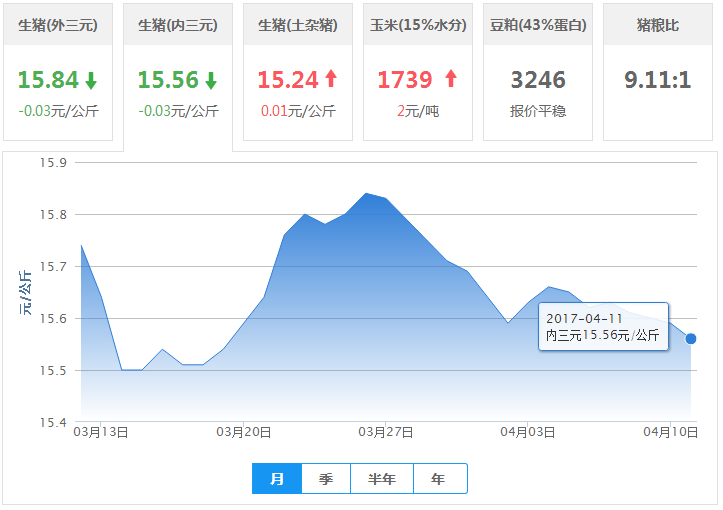
Task: Click the red up arrow beside 15.24
Action: pyautogui.click(x=331, y=78)
